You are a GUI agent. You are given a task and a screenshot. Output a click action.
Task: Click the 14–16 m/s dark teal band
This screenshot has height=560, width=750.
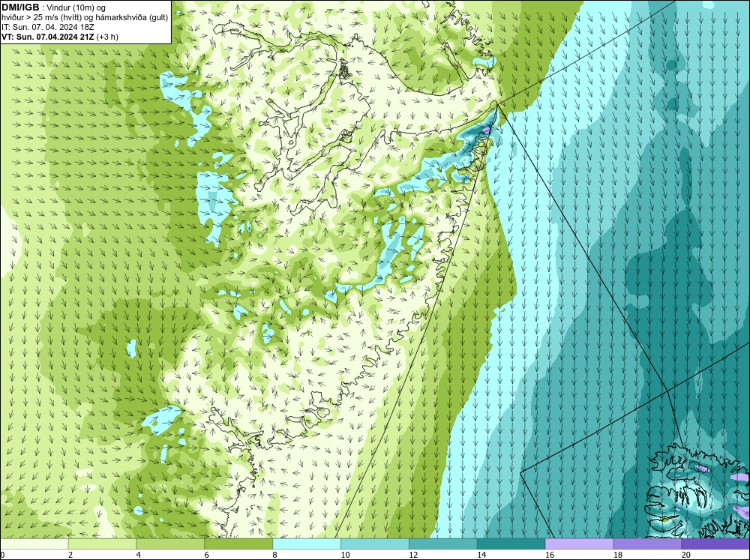(x=511, y=544)
